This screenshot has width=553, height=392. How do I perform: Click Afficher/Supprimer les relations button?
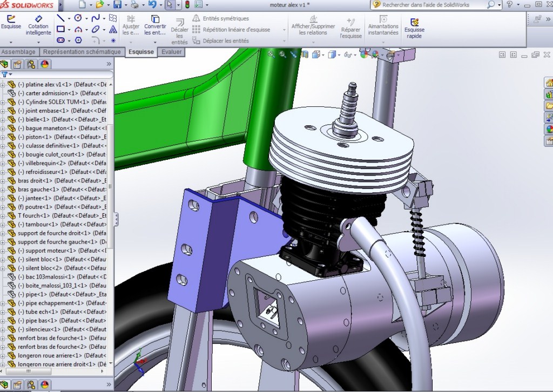313,25
